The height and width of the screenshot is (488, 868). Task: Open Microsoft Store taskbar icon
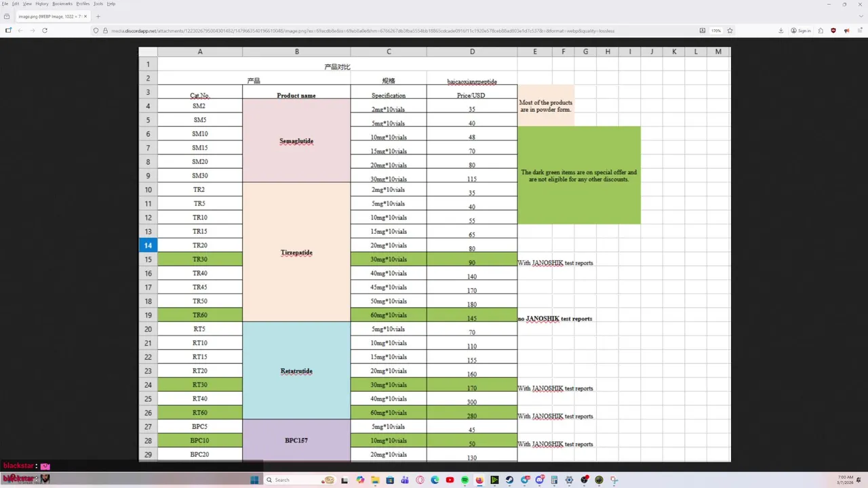(x=390, y=480)
